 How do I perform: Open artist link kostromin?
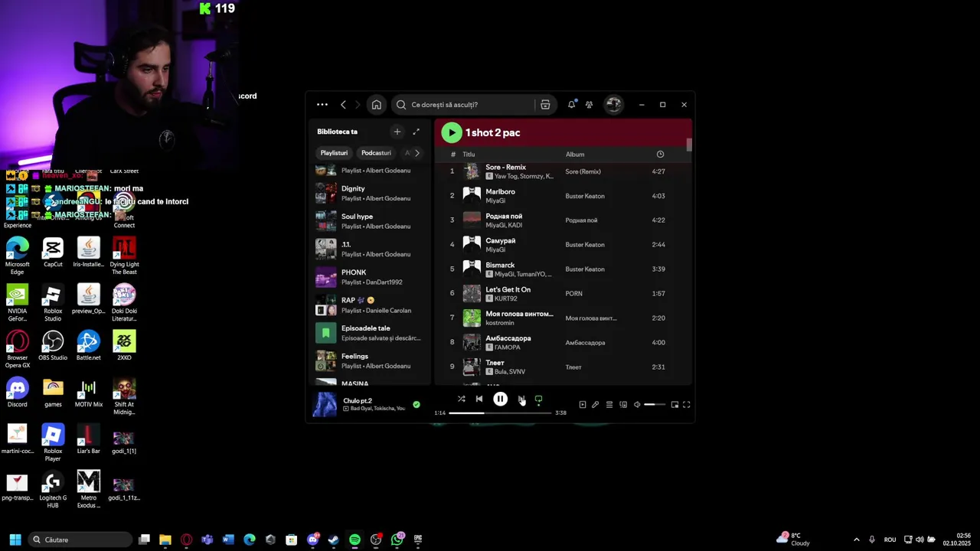tap(499, 323)
